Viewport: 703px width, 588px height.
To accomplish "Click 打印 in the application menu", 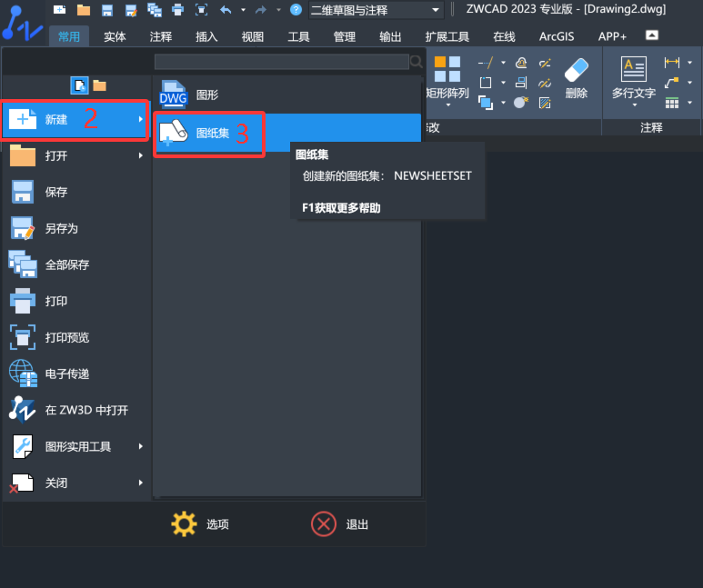I will click(x=75, y=301).
